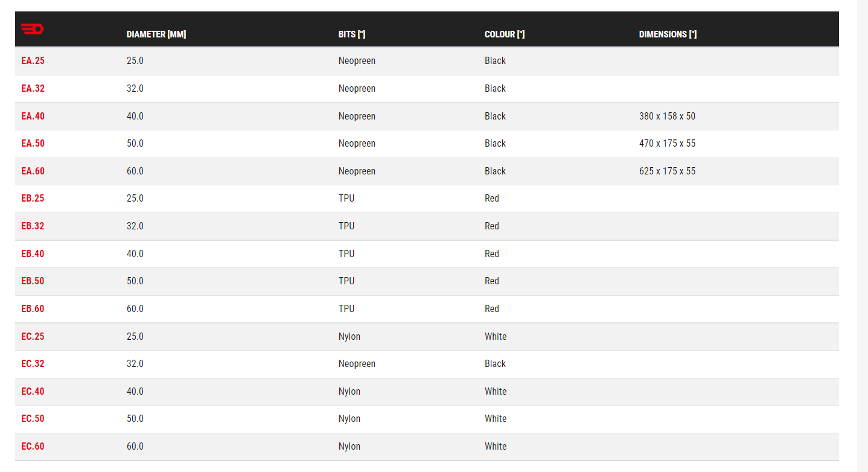Select the EB.32 product code
Image resolution: width=868 pixels, height=472 pixels.
point(33,226)
